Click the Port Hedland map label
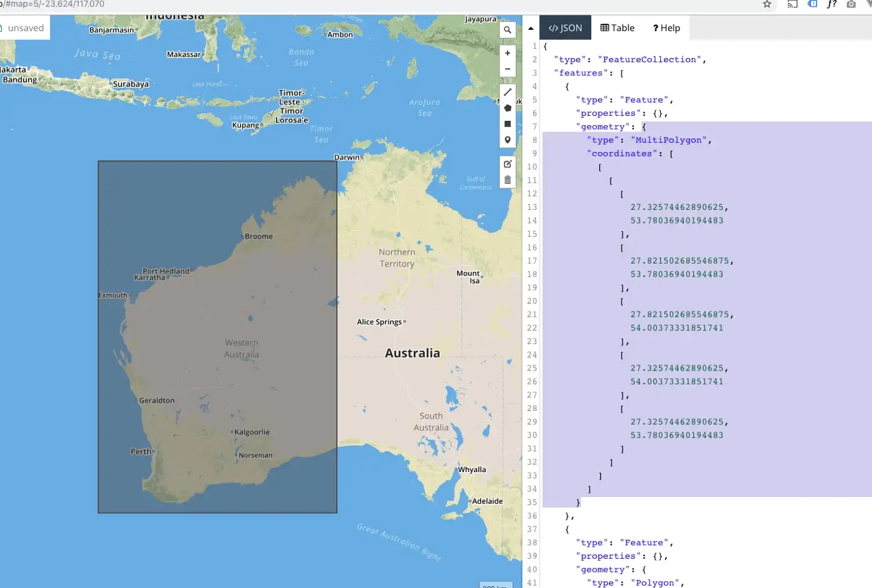 tap(166, 271)
